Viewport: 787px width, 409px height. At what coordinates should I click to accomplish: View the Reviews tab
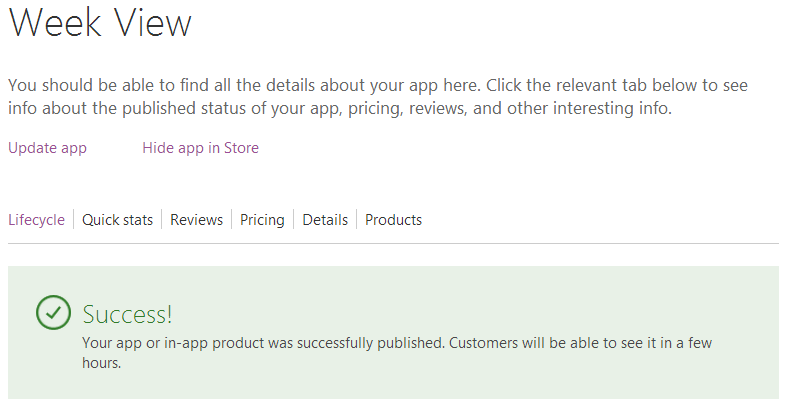196,220
